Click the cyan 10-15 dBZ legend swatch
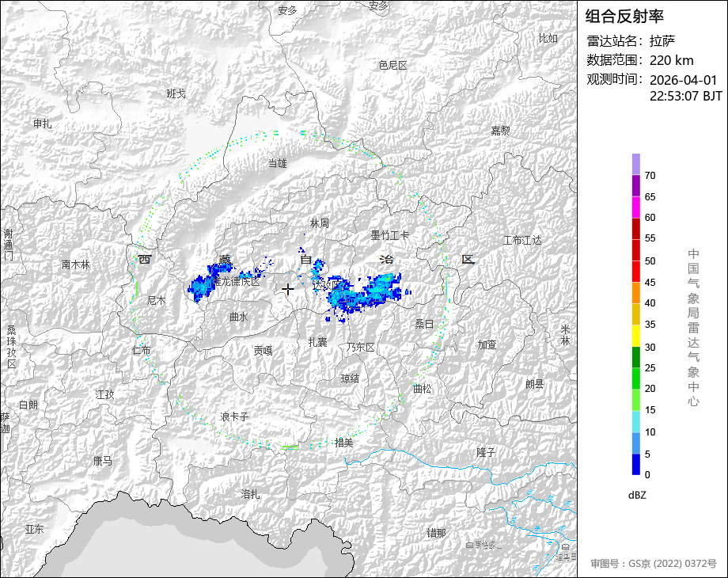 636,421
